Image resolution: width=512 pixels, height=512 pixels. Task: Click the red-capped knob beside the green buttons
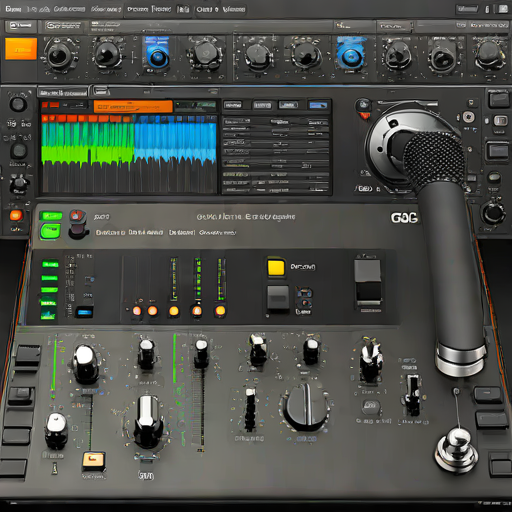[78, 224]
